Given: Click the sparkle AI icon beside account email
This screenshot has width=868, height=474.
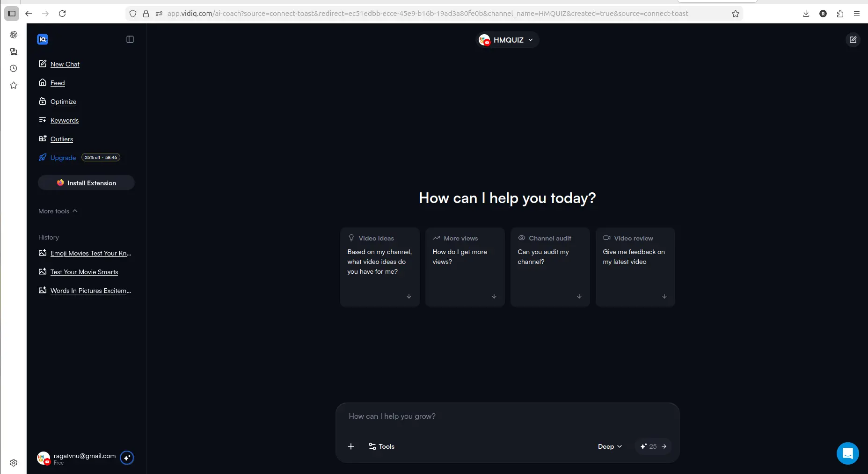Looking at the screenshot, I should pos(127,458).
